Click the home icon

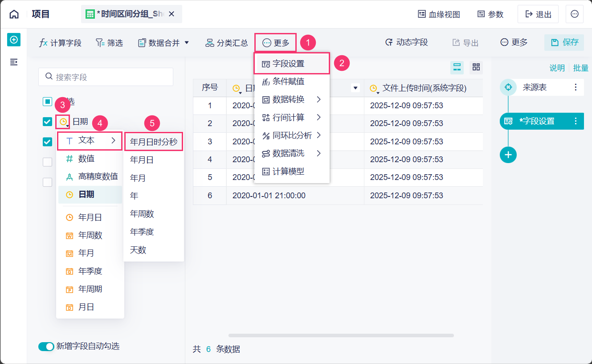pyautogui.click(x=14, y=14)
